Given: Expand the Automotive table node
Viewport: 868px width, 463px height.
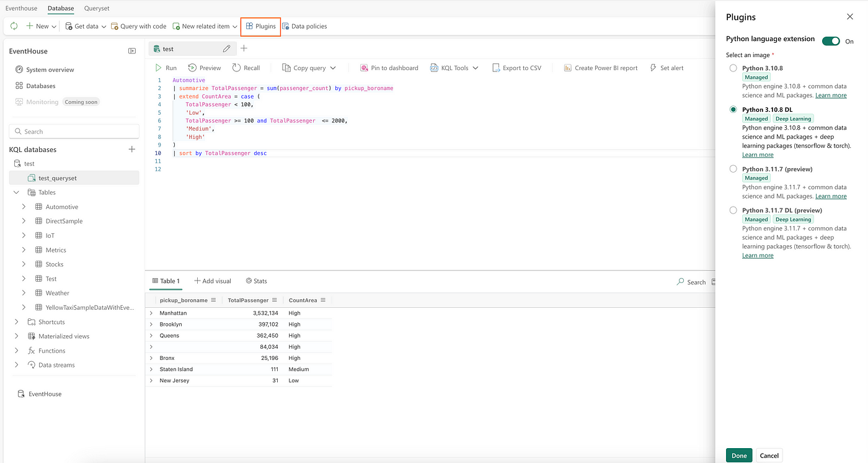Looking at the screenshot, I should click(24, 207).
